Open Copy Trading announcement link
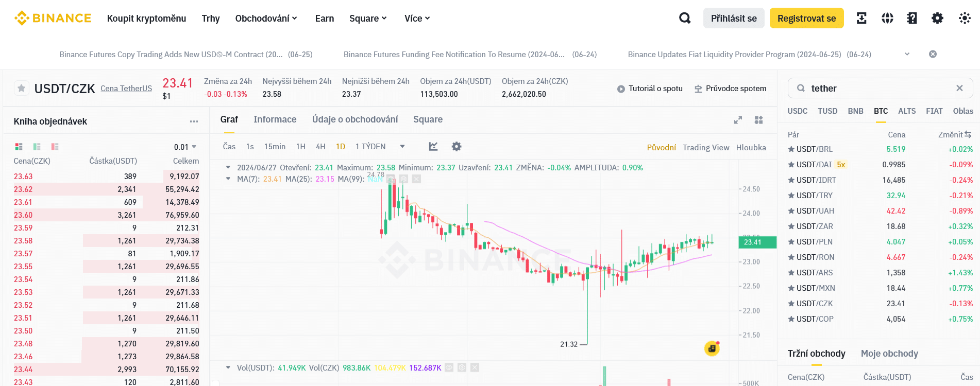This screenshot has height=386, width=980. 171,54
